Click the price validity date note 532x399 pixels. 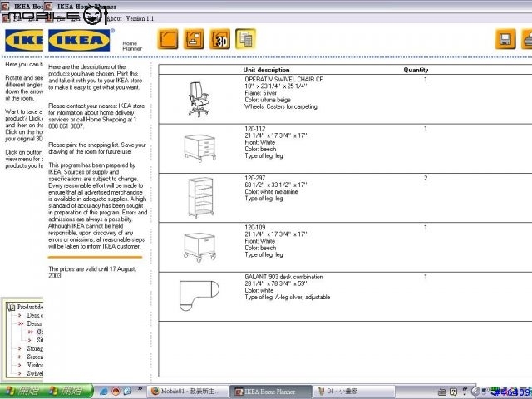click(92, 272)
